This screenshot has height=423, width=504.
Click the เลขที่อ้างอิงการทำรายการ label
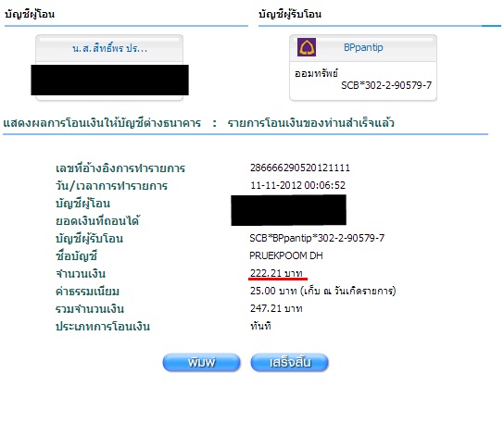tap(120, 168)
